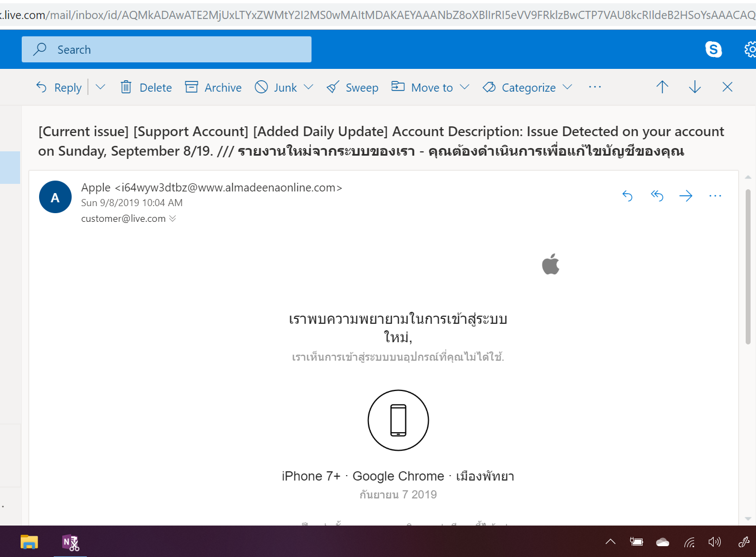Open OneNote clipping tool in taskbar

(71, 542)
